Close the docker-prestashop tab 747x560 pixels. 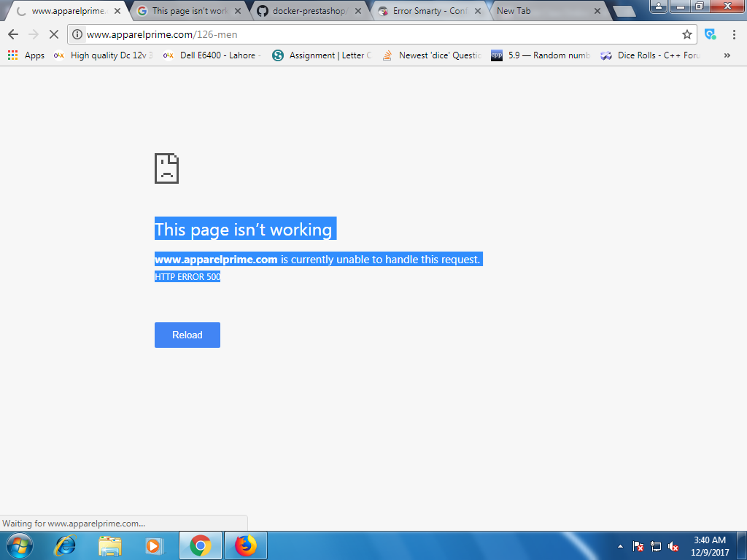357,11
